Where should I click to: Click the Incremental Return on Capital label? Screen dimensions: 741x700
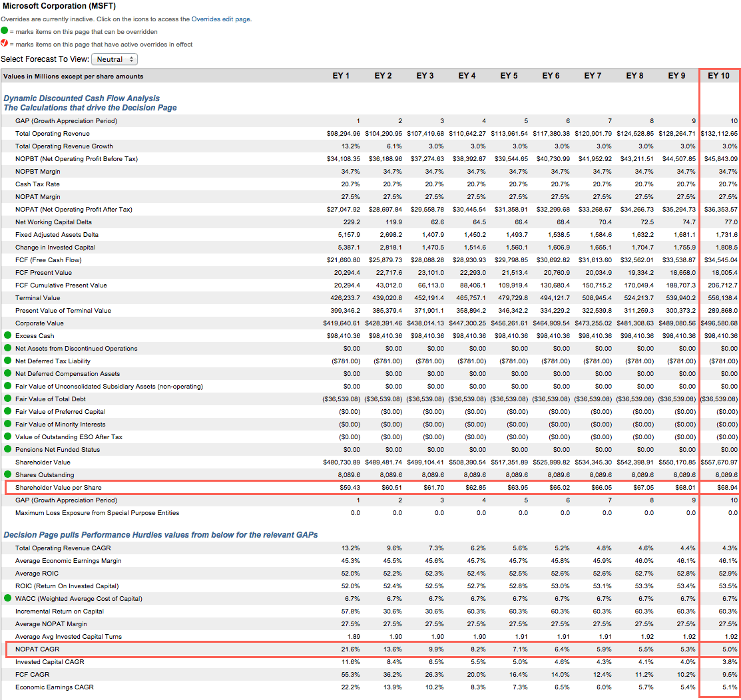pyautogui.click(x=59, y=612)
